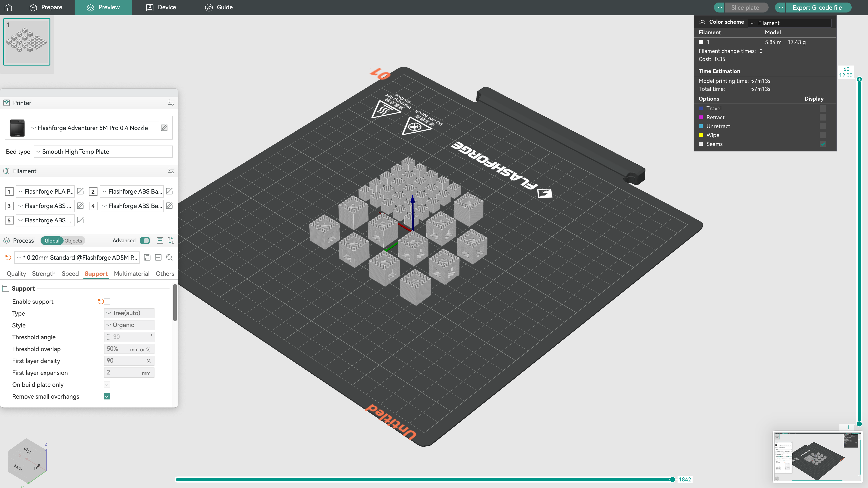868x488 pixels.
Task: Click the vertical layer slider bottom handle
Action: 859,424
